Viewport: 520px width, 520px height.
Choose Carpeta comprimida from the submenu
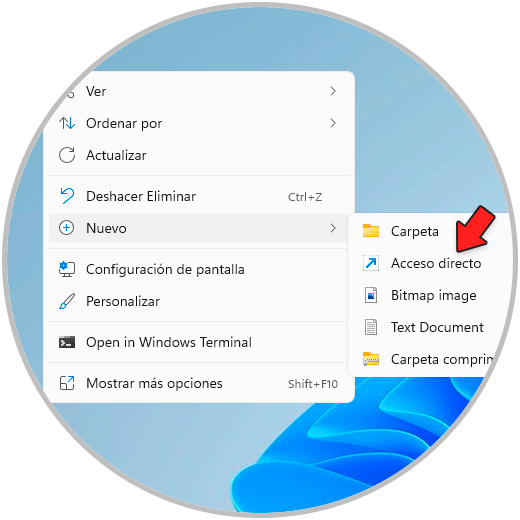pyautogui.click(x=427, y=359)
